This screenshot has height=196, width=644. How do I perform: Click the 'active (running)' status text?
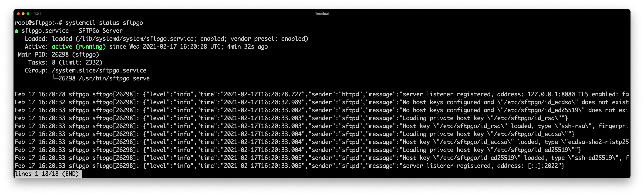[x=79, y=47]
